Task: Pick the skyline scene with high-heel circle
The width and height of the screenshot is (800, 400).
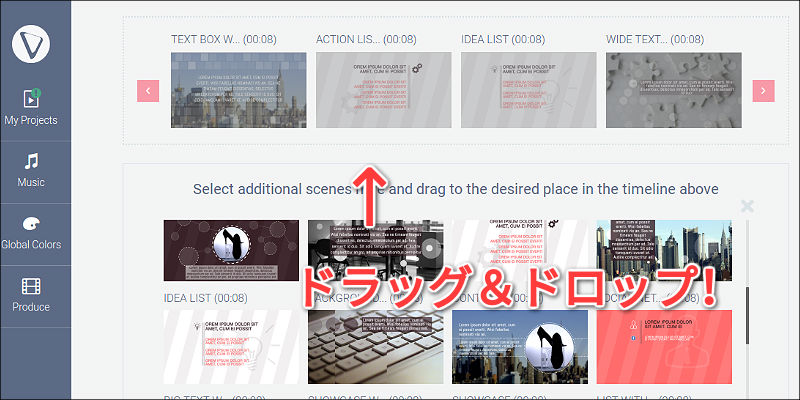Action: pyautogui.click(x=520, y=347)
